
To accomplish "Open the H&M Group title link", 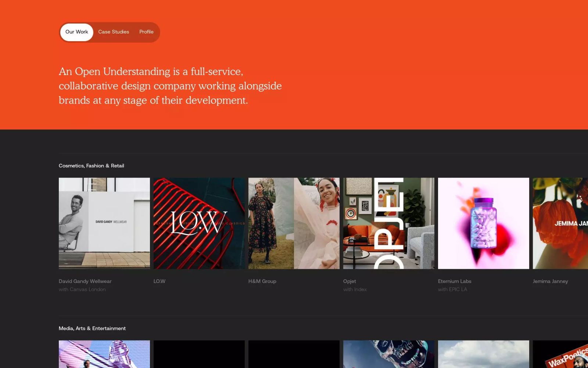I will [262, 281].
